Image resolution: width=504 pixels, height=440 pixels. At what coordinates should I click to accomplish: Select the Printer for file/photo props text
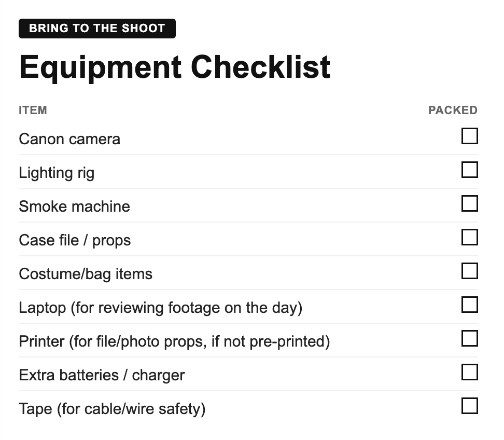[x=174, y=341]
